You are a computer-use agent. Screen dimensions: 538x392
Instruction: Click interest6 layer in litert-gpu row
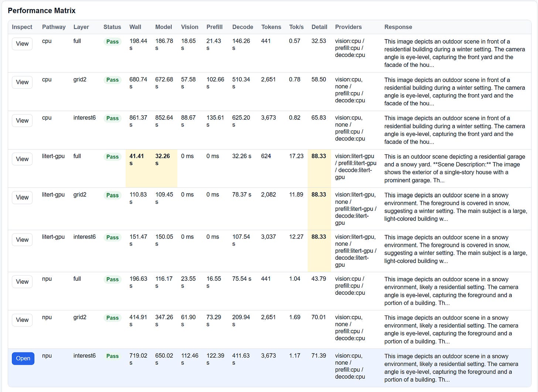(x=84, y=237)
